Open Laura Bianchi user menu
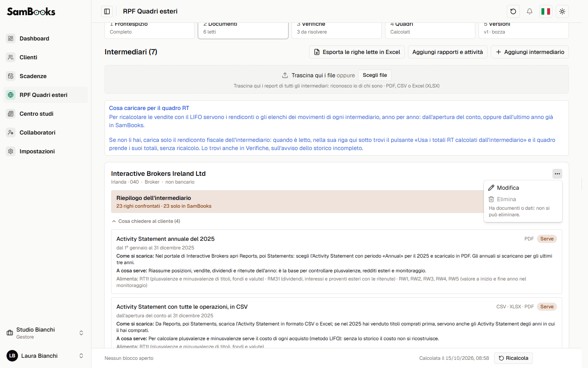588x368 pixels. point(45,356)
